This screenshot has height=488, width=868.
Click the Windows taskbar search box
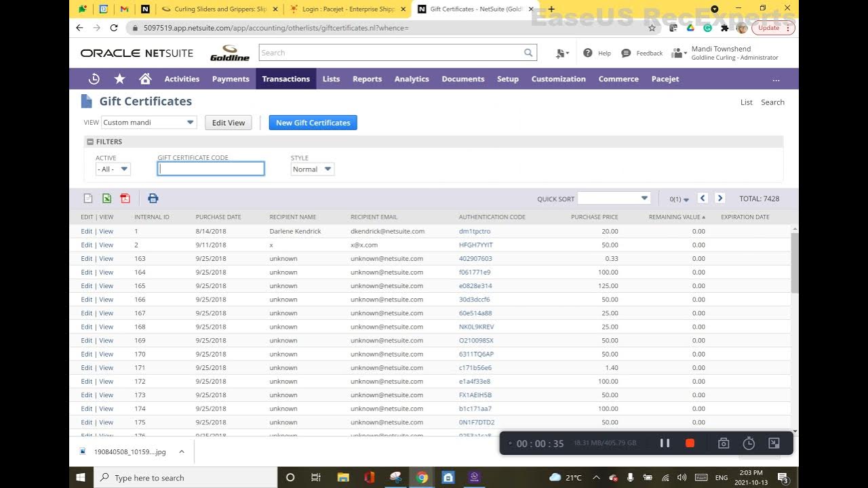pos(185,477)
